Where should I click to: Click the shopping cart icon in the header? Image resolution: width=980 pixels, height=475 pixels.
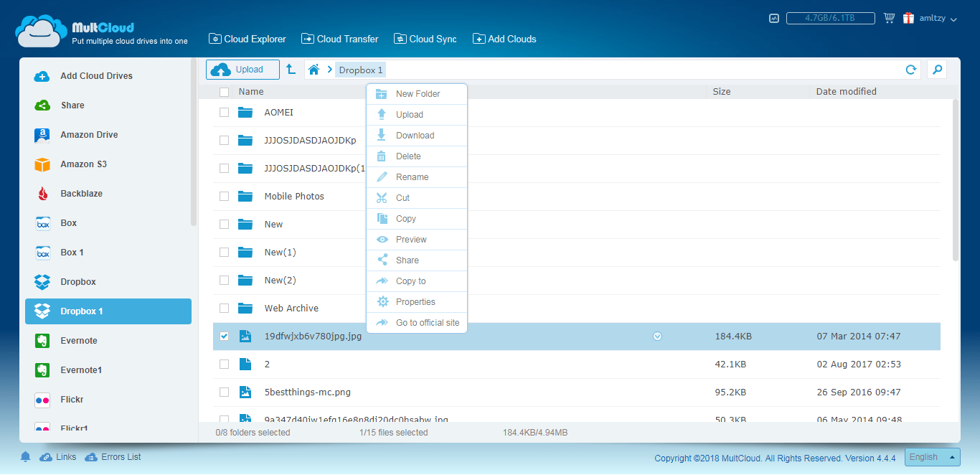pyautogui.click(x=889, y=17)
